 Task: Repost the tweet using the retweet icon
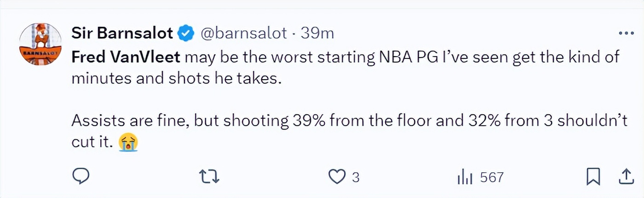(210, 177)
